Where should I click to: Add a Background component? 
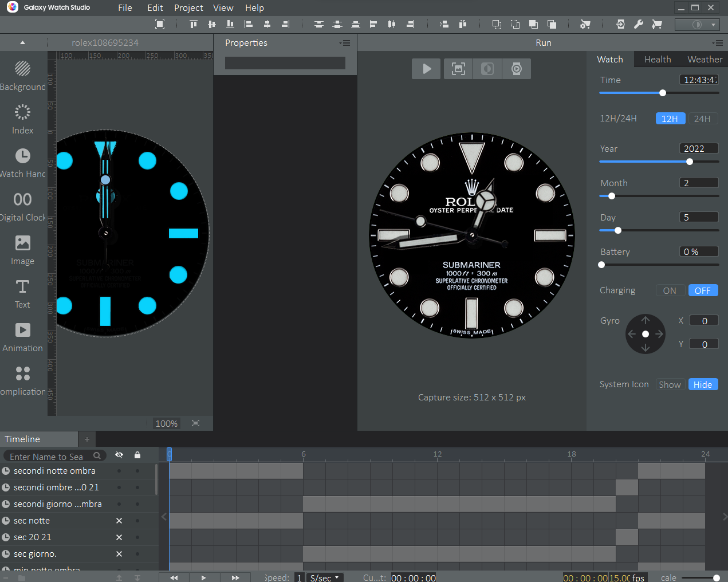[x=22, y=76]
